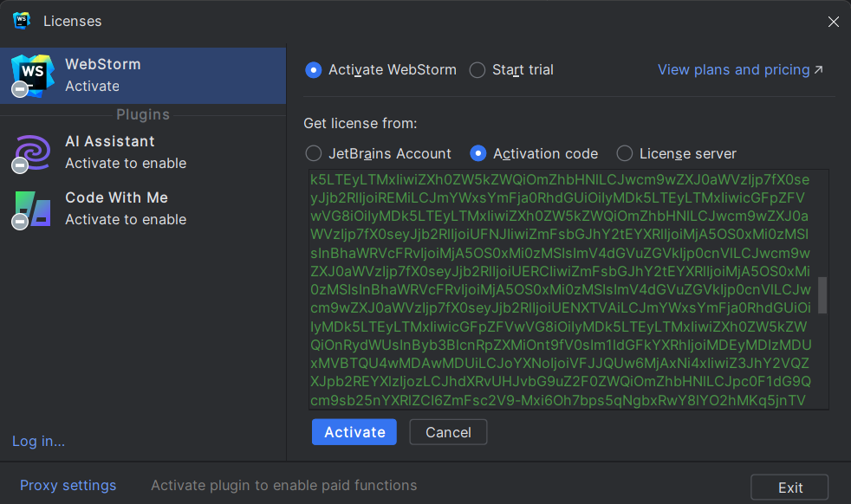851x504 pixels.
Task: Click the 'Get license from:' label
Action: [x=361, y=124]
